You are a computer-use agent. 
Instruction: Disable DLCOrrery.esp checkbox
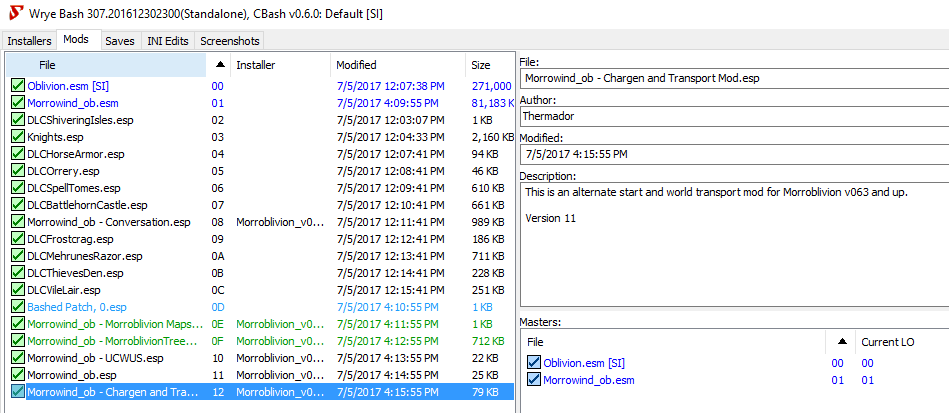point(18,171)
